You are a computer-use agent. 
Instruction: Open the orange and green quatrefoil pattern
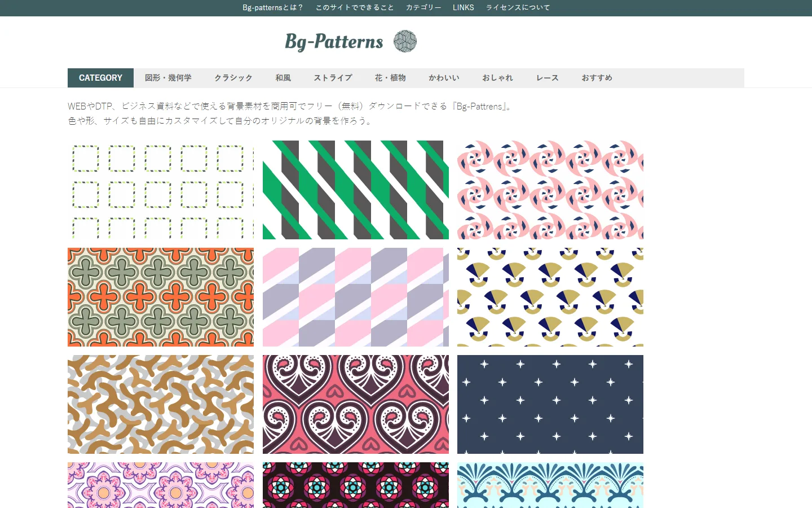click(x=161, y=297)
